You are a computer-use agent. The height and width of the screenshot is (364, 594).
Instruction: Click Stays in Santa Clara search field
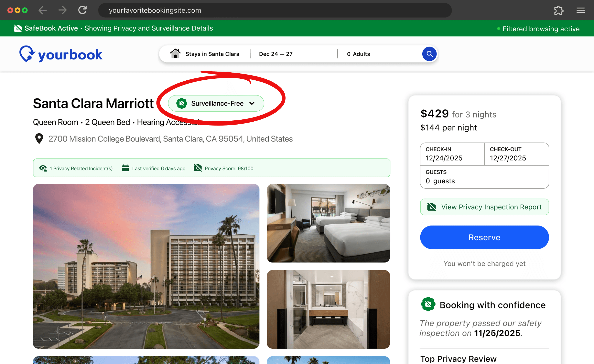pyautogui.click(x=212, y=54)
